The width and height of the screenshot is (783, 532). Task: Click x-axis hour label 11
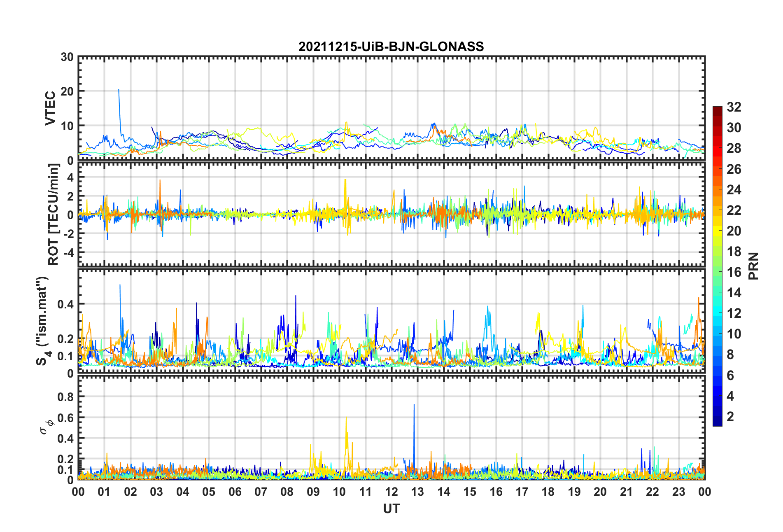coord(366,492)
